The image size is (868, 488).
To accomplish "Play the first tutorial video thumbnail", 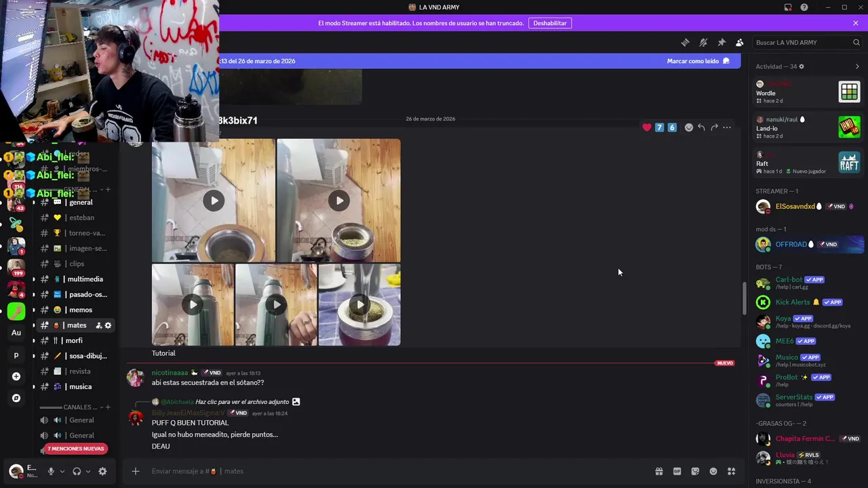I will tap(214, 201).
